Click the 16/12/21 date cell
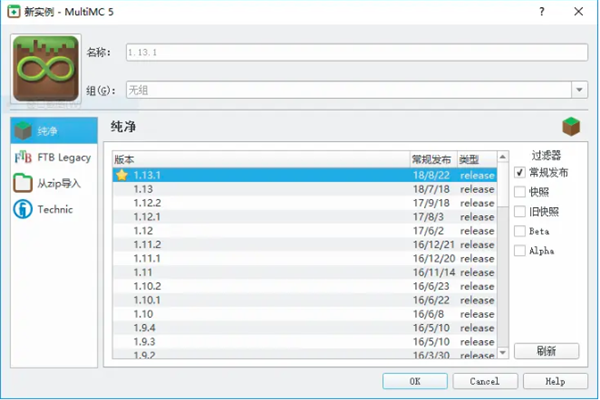 [x=434, y=245]
